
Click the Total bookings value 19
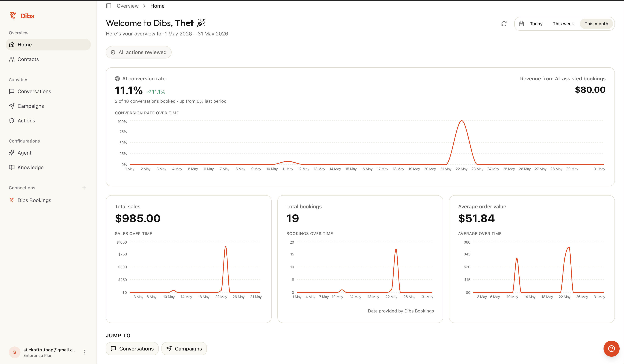click(x=293, y=218)
